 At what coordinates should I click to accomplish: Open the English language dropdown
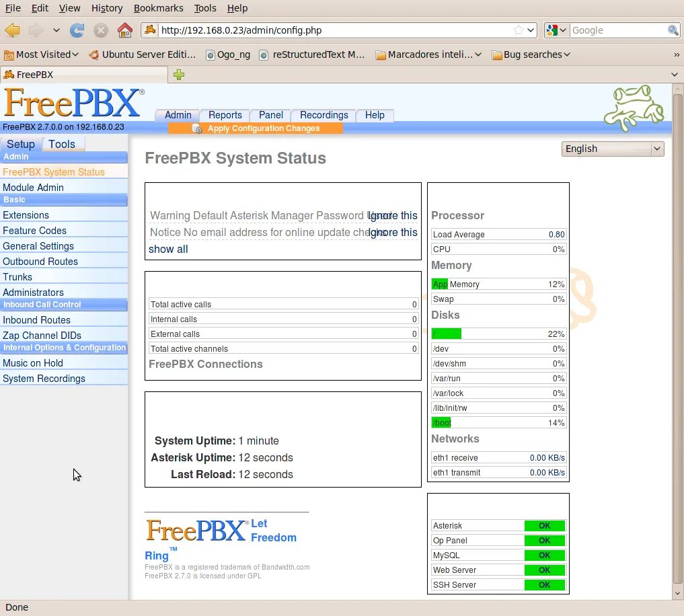click(x=613, y=149)
